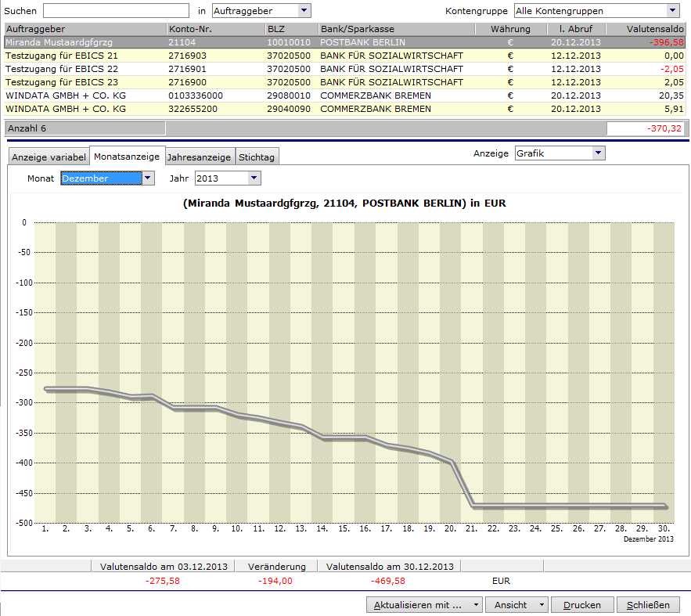Image resolution: width=691 pixels, height=616 pixels.
Task: Click the Anzahl 6 count cell
Action: pyautogui.click(x=85, y=128)
